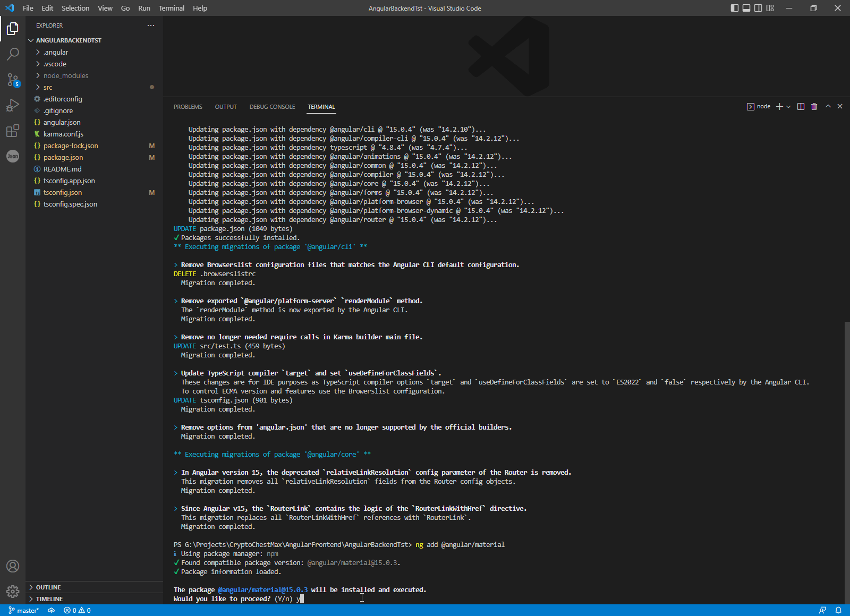Select the Run and Debug icon
850x616 pixels.
[x=13, y=105]
